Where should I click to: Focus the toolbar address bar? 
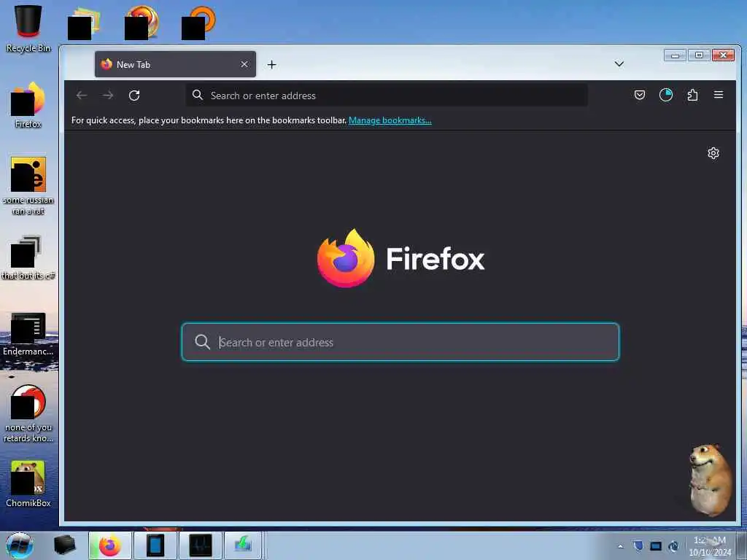coord(387,96)
